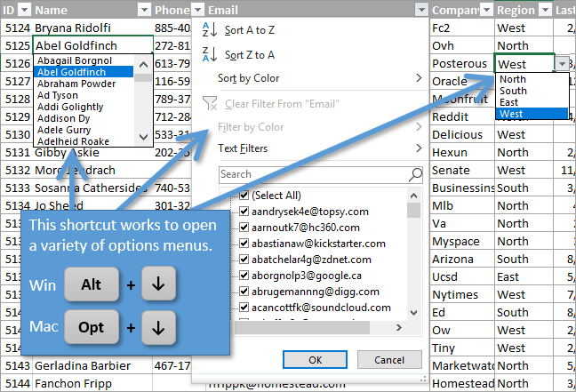The width and height of the screenshot is (576, 392).
Task: Click the dropdown arrow in the Region cell
Action: click(562, 64)
